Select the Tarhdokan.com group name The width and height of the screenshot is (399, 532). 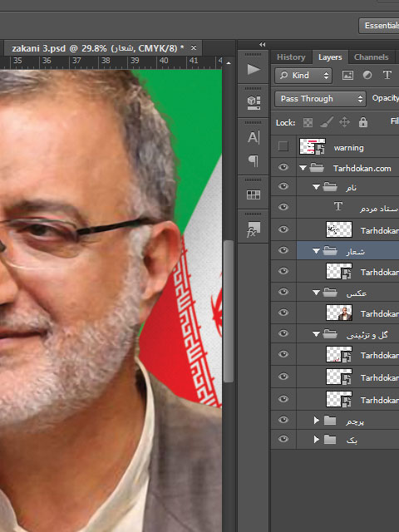(362, 168)
